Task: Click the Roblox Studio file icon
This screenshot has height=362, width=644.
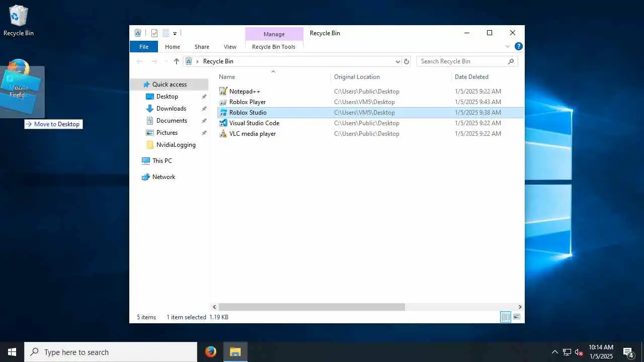Action: pos(223,113)
